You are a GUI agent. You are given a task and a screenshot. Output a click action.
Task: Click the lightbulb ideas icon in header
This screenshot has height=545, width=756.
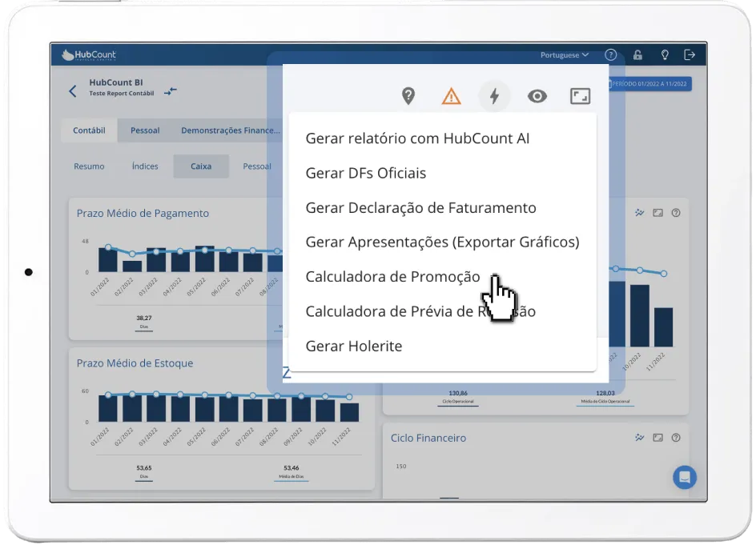pyautogui.click(x=665, y=55)
